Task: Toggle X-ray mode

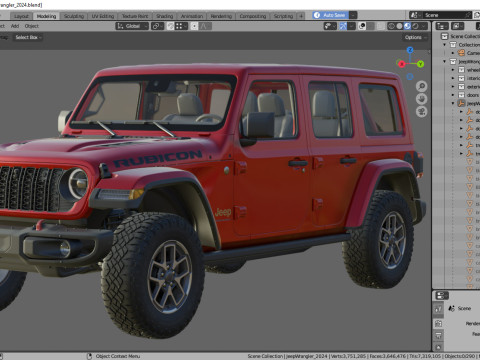Action: (381, 26)
